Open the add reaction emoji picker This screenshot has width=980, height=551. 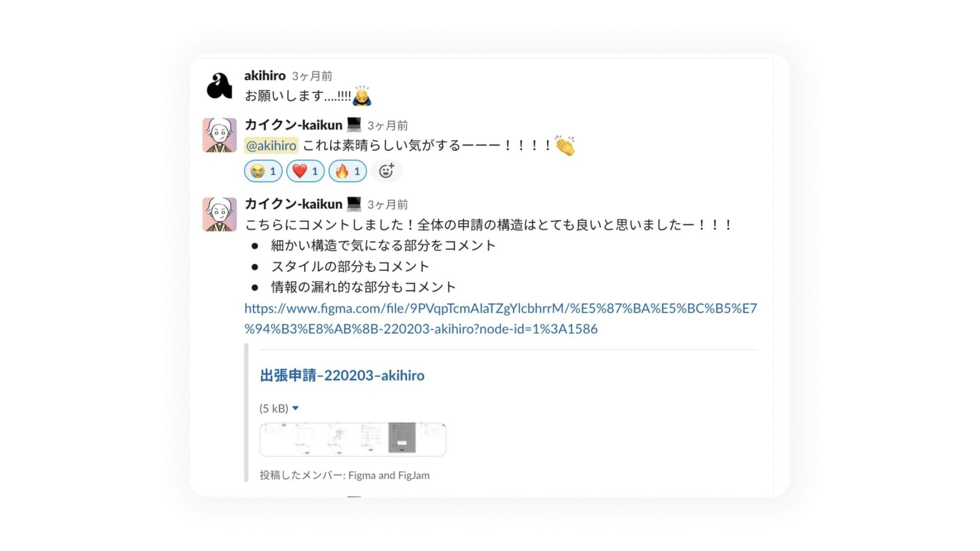(x=386, y=171)
